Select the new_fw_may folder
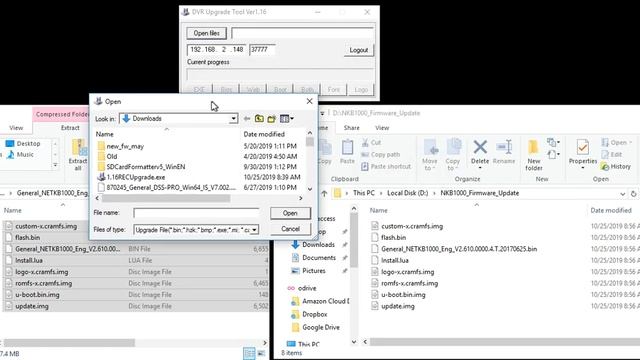Screen dimensions: 640x360 [125, 146]
